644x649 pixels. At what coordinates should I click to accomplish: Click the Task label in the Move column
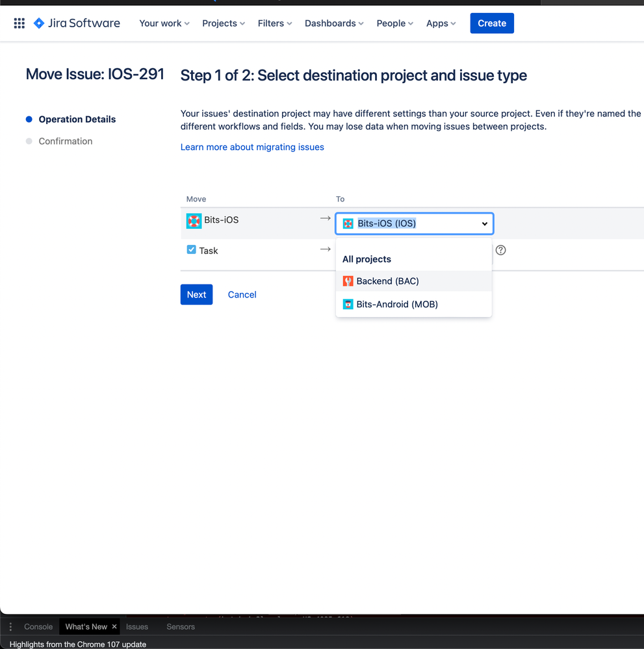(x=209, y=251)
